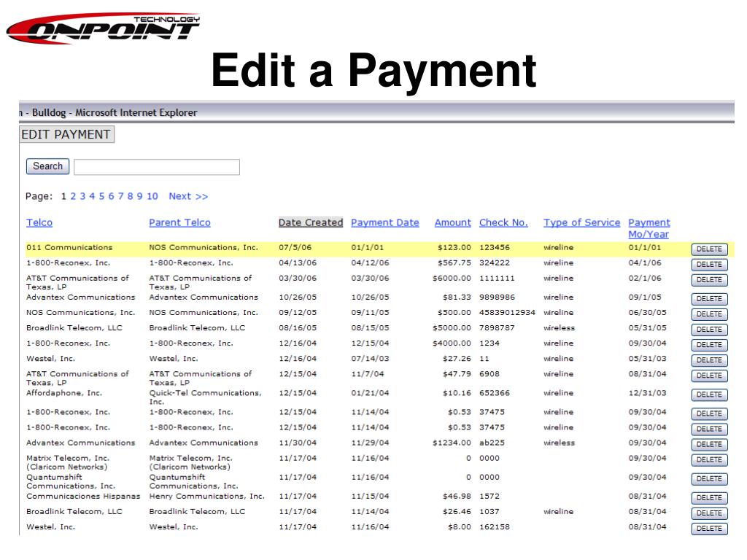
Task: Delete the Matrix Telecom payment
Action: pos(709,459)
